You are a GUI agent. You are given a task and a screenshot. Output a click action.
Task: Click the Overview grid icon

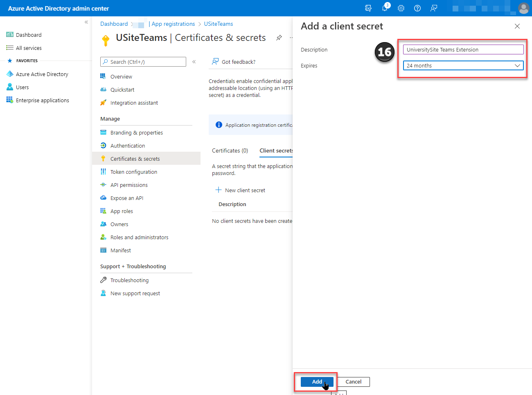103,76
